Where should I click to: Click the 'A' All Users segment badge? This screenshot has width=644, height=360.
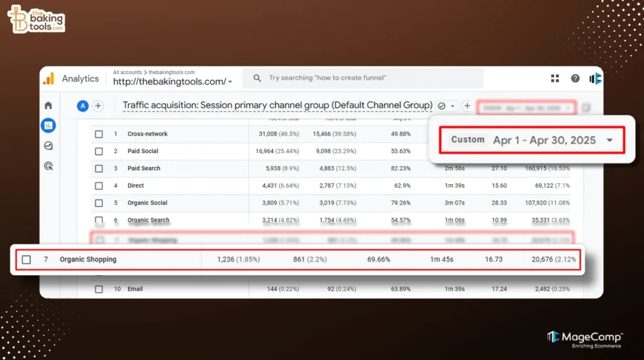pos(82,106)
